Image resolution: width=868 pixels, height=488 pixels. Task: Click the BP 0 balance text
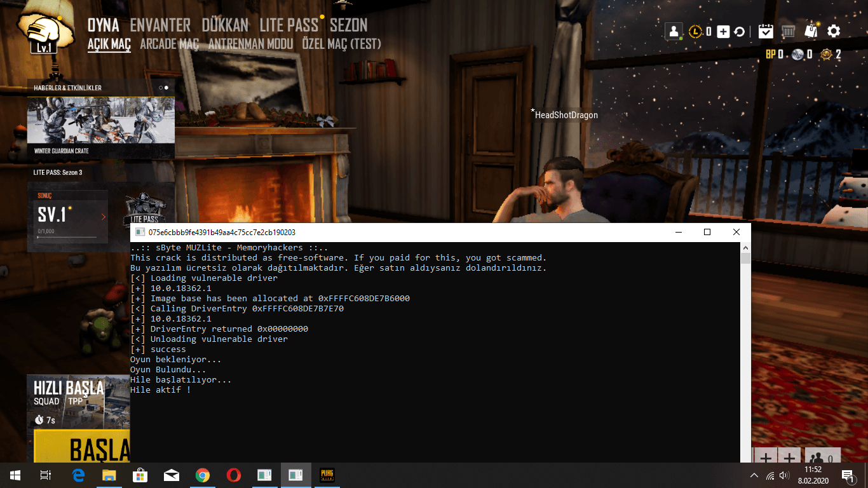(775, 55)
